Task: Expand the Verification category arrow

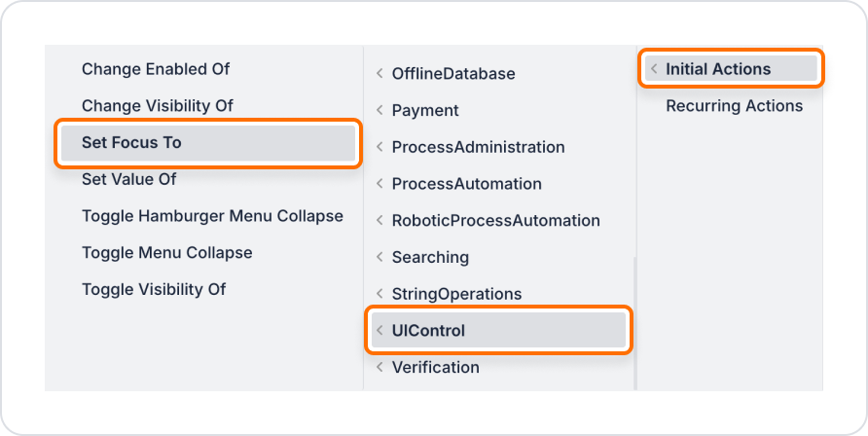Action: (380, 367)
